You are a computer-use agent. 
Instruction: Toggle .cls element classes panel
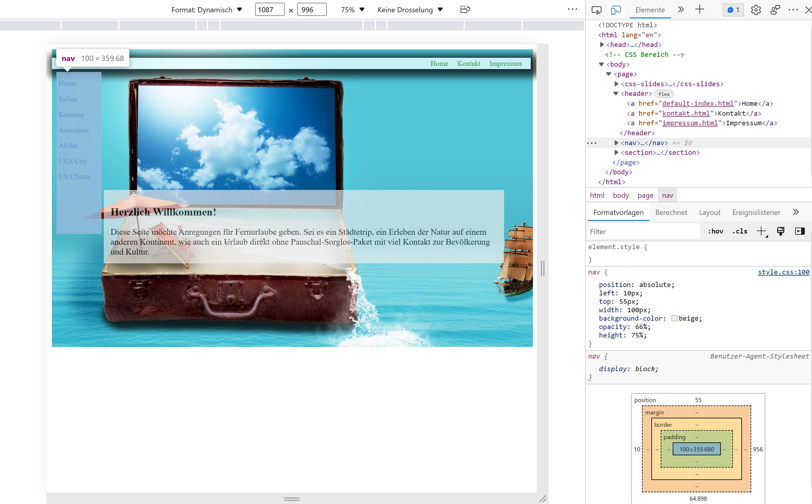tap(739, 231)
